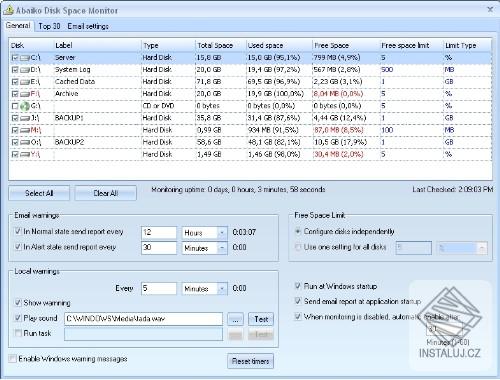Viewport: 500px width, 380px height.
Task: Sort by the Total Space column header
Action: pos(220,45)
